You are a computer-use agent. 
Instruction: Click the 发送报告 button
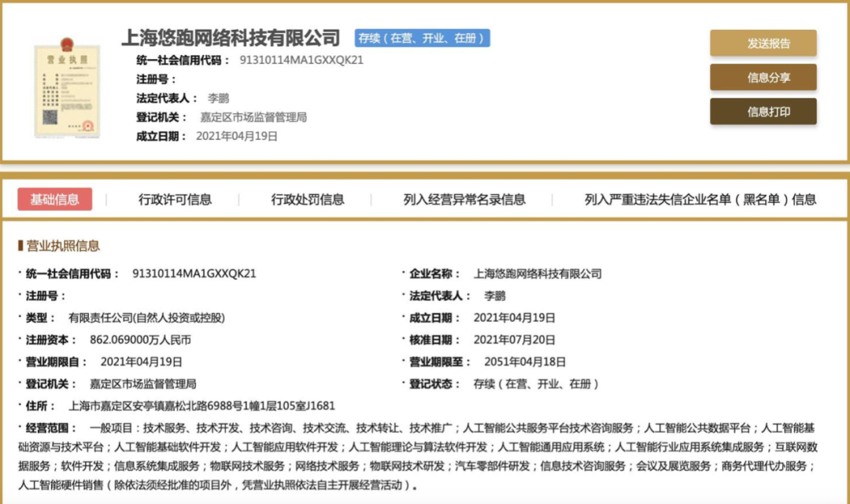[x=763, y=43]
